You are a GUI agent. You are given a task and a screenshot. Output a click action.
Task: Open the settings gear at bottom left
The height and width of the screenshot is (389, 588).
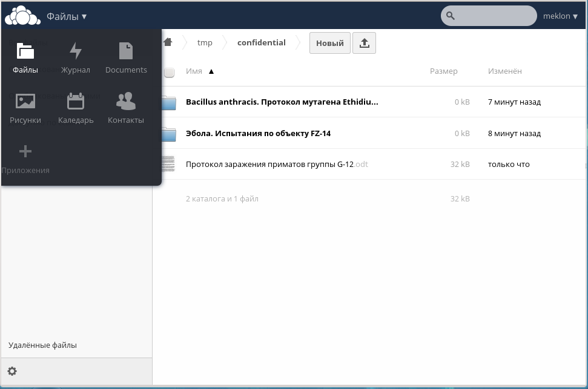click(12, 370)
